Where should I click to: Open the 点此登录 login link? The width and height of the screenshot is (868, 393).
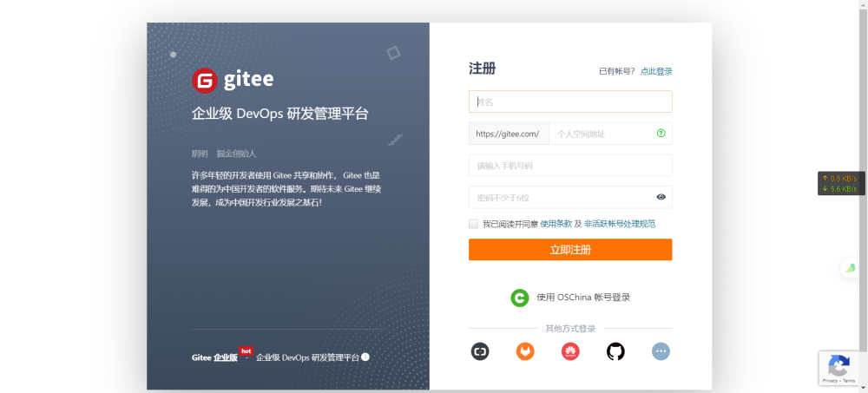656,71
